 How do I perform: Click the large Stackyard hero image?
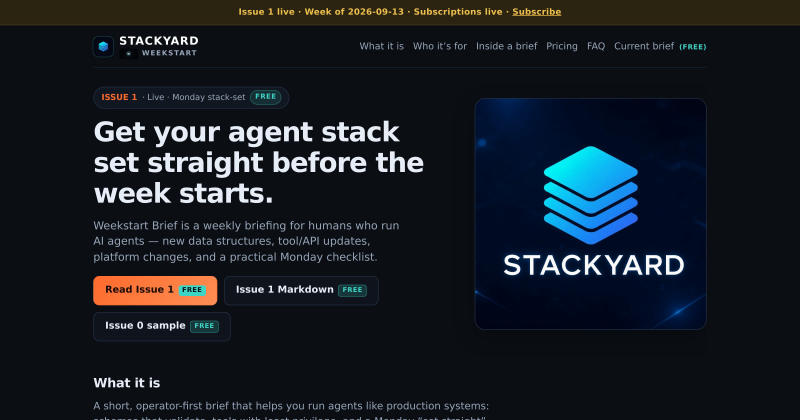pos(590,214)
